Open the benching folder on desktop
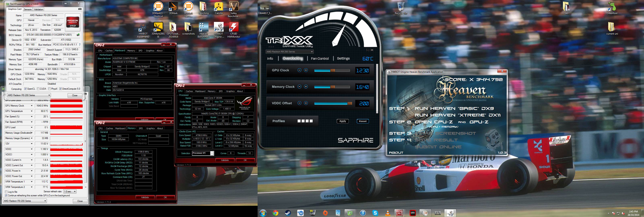The height and width of the screenshot is (217, 644). tap(203, 8)
